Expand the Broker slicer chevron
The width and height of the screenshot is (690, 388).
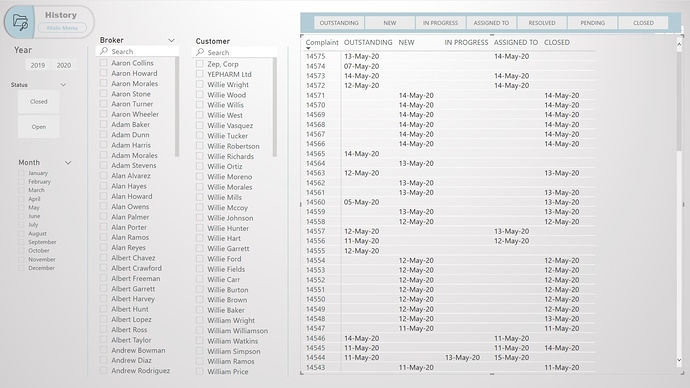tap(171, 40)
